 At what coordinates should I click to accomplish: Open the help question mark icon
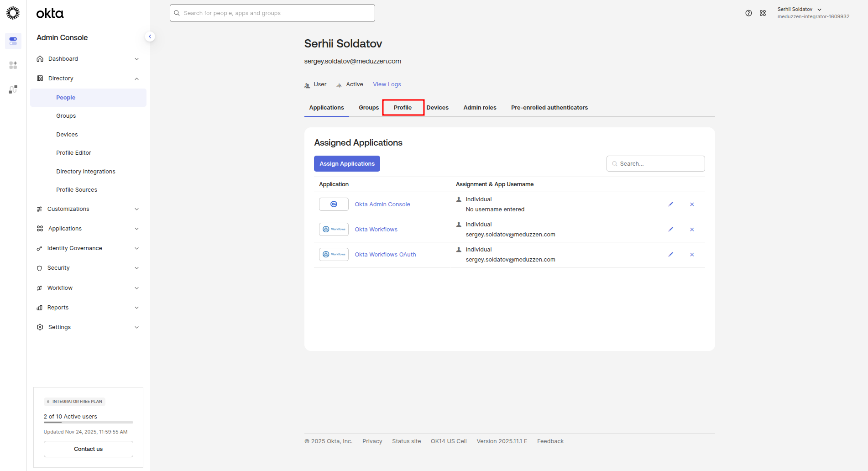748,13
